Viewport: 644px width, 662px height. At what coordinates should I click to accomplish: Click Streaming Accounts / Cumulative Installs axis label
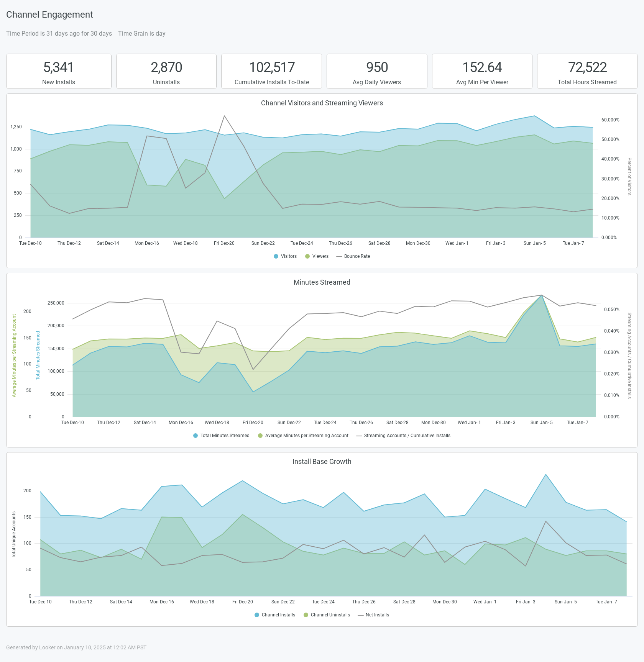[x=629, y=356]
